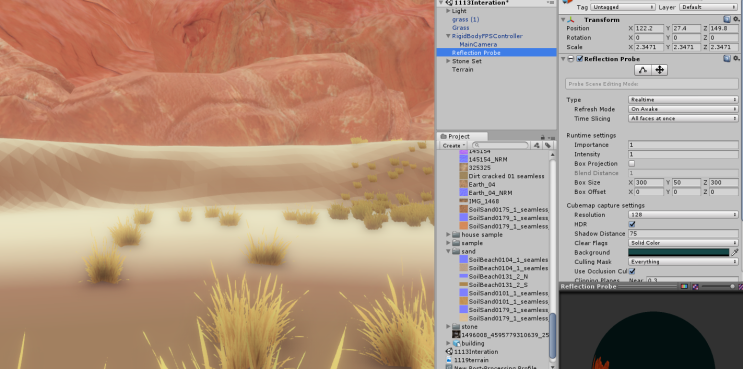
Task: Collapse the Transform component foldout
Action: click(563, 19)
